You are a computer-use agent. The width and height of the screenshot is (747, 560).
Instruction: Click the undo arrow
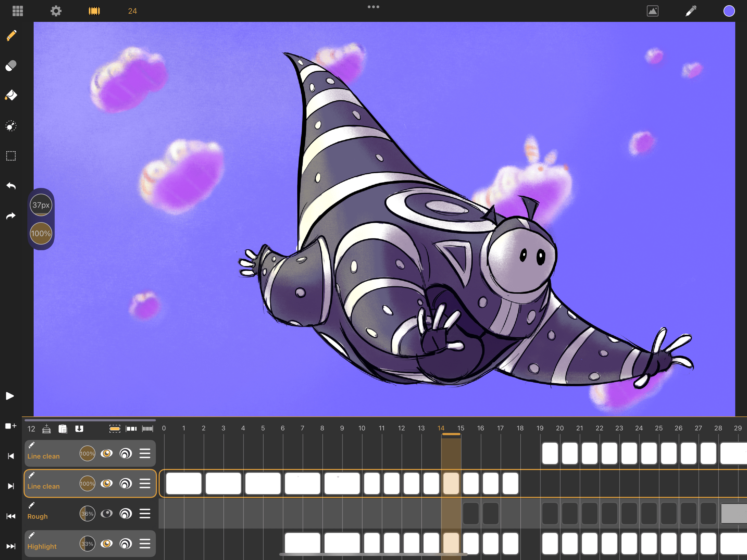tap(11, 186)
